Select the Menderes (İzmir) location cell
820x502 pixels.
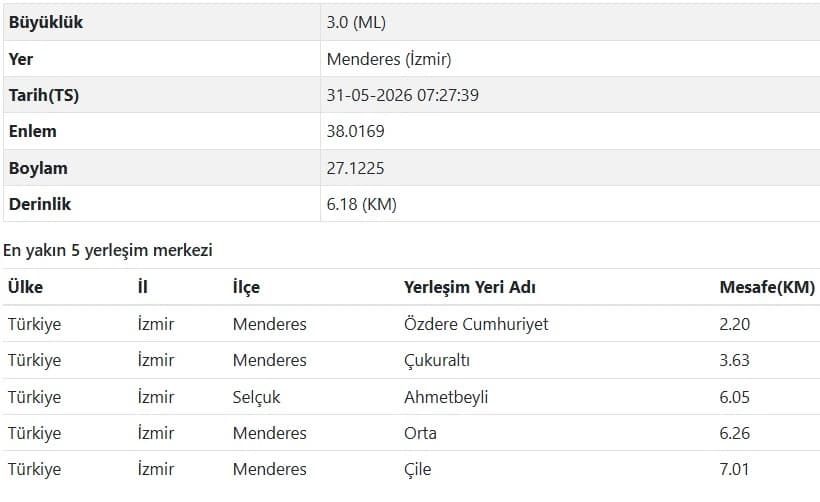point(389,59)
